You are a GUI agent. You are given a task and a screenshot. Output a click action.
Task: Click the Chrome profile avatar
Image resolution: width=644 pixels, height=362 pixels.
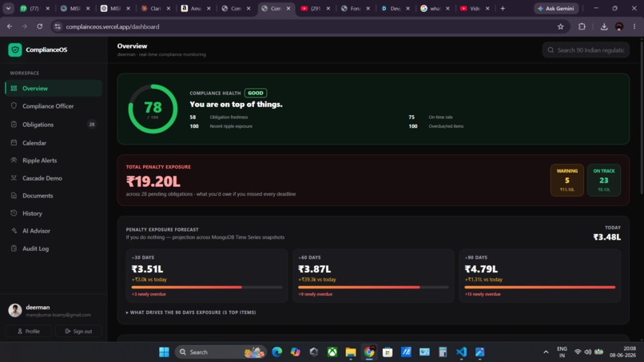619,26
